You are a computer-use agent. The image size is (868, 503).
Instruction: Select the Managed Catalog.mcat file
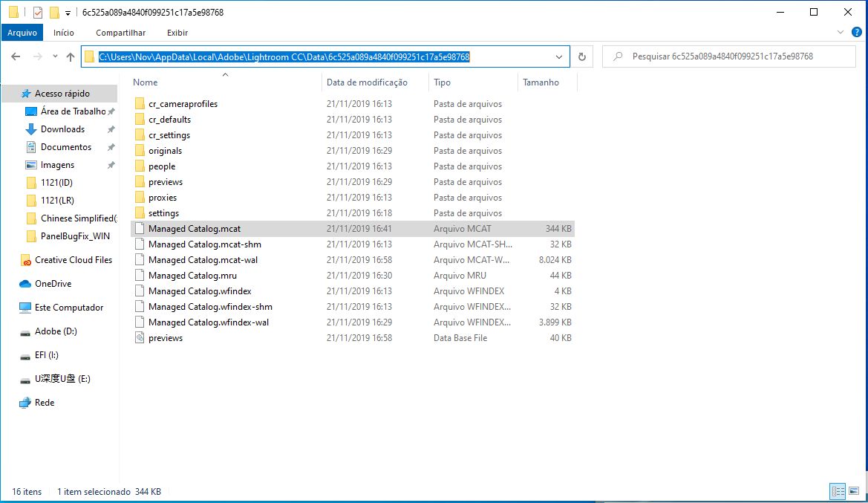tap(195, 228)
